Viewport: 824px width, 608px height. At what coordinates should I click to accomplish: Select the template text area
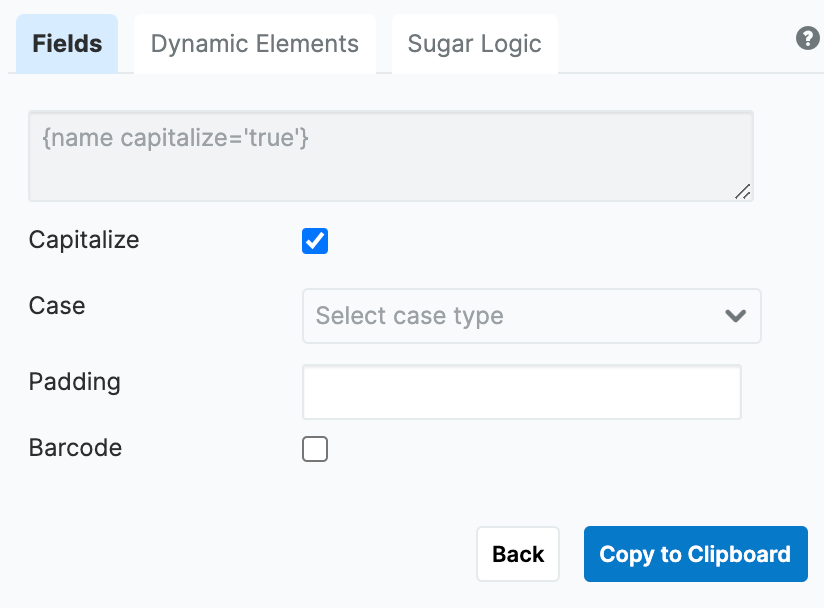point(390,156)
